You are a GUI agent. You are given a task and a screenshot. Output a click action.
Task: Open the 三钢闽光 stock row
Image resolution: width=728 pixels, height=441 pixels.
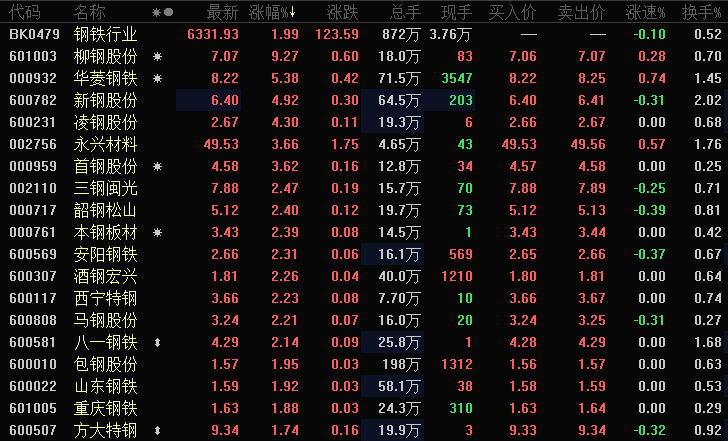364,188
